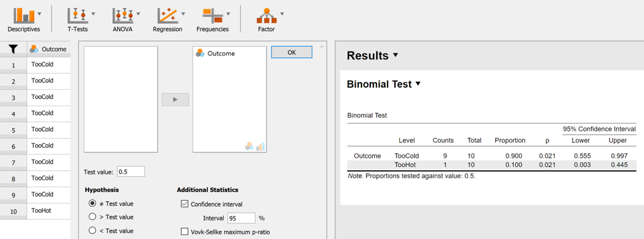Open dropdown arrow beside T-Tests icon
The image size is (644, 239).
[93, 13]
